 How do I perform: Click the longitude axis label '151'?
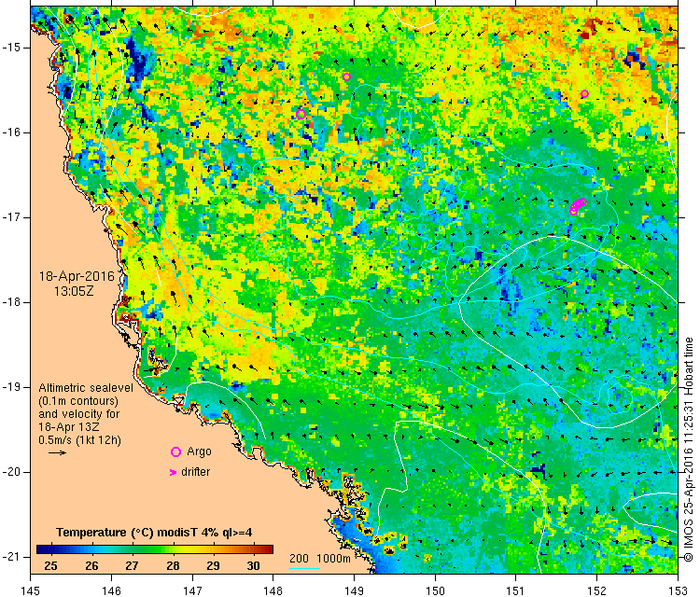(516, 590)
